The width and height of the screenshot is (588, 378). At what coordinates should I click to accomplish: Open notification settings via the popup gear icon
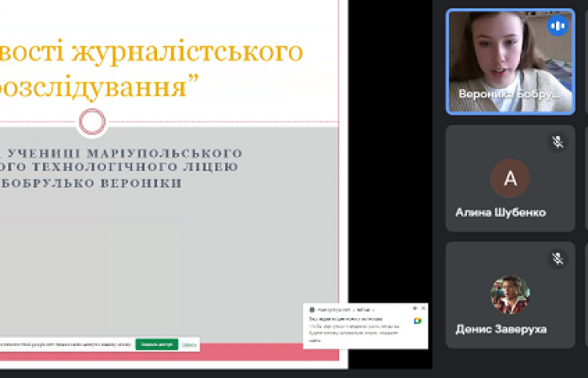point(415,309)
